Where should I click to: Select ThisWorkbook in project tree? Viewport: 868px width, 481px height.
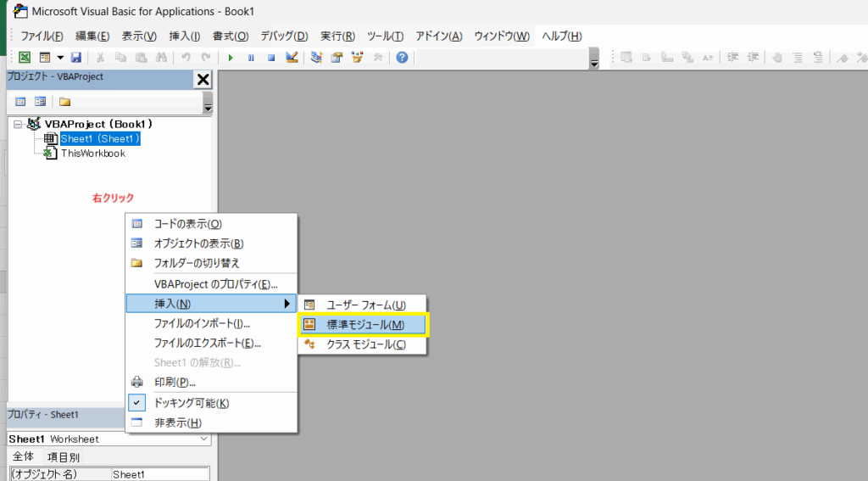click(x=93, y=154)
